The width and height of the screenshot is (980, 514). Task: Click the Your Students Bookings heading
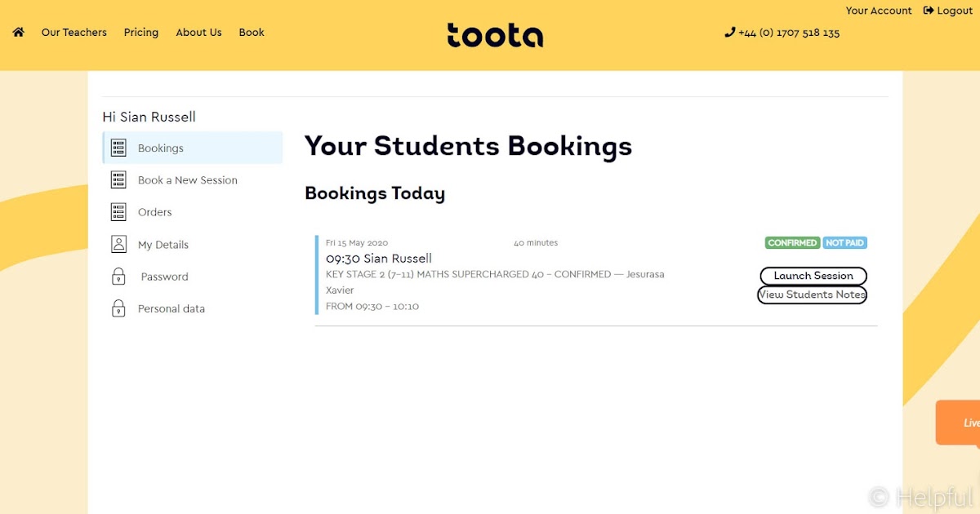[x=468, y=146]
